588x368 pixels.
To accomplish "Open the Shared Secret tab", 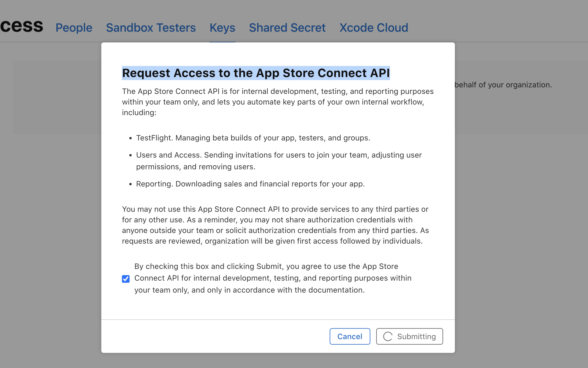I will [x=287, y=27].
